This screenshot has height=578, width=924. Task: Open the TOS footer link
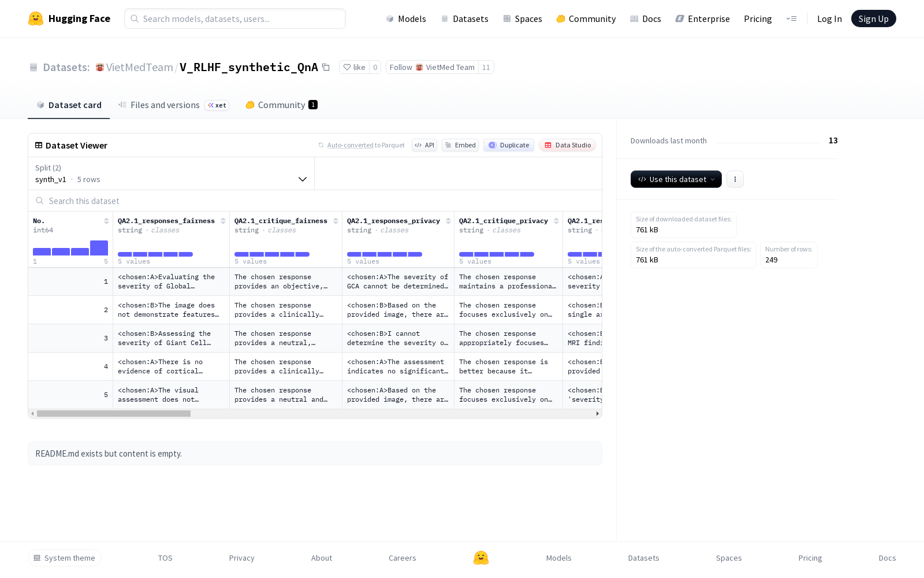coord(165,558)
